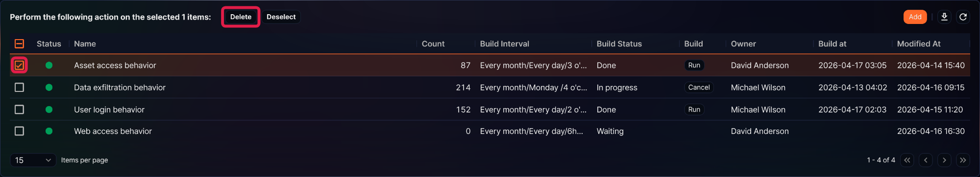The width and height of the screenshot is (980, 177).
Task: Cancel the Data exfiltration behavior build
Action: click(699, 87)
